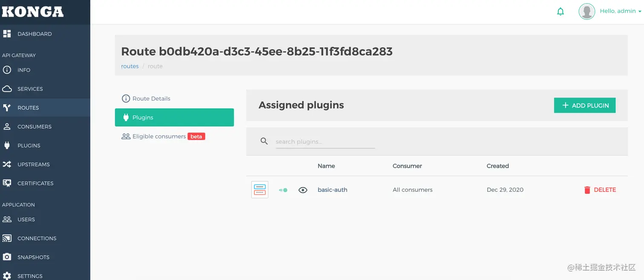Screen dimensions: 644x280
Task: Click the KONGA logo
Action: (x=32, y=12)
